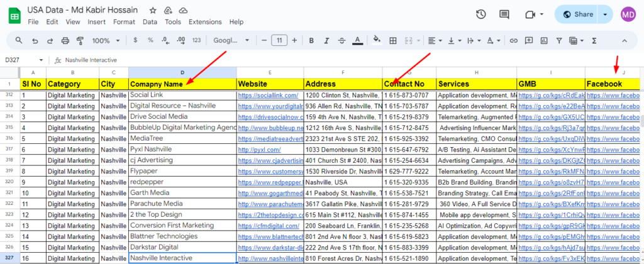Open the Format menu
The width and height of the screenshot is (644, 264).
[x=124, y=22]
